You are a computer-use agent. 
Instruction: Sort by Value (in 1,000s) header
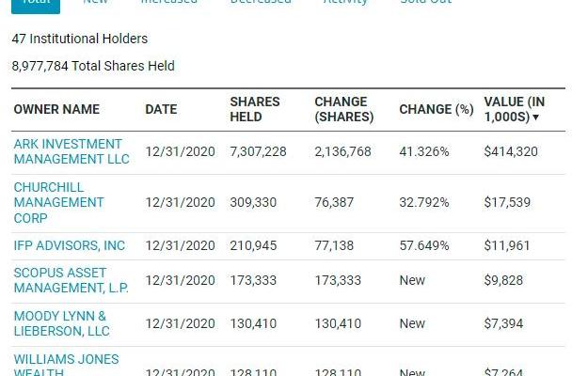pyautogui.click(x=513, y=109)
